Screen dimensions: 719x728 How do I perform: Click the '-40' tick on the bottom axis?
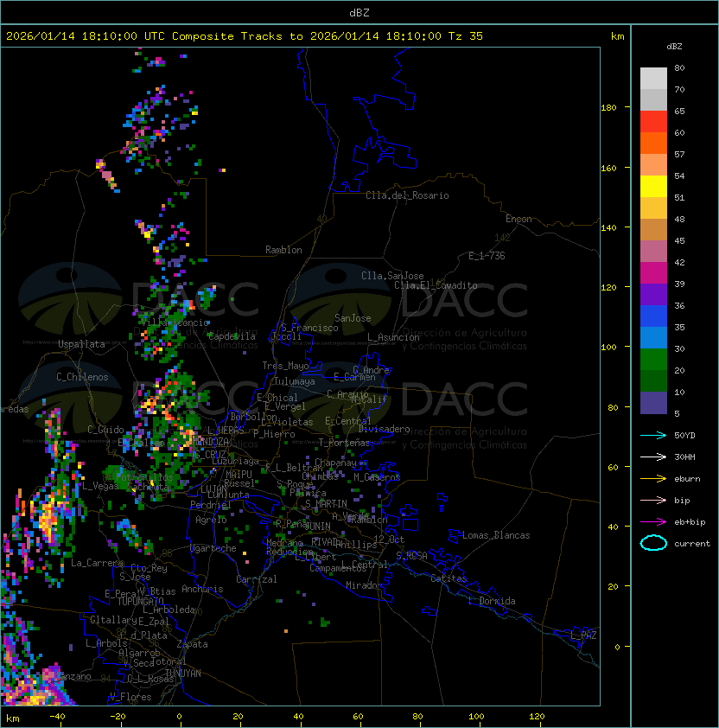[x=57, y=717]
